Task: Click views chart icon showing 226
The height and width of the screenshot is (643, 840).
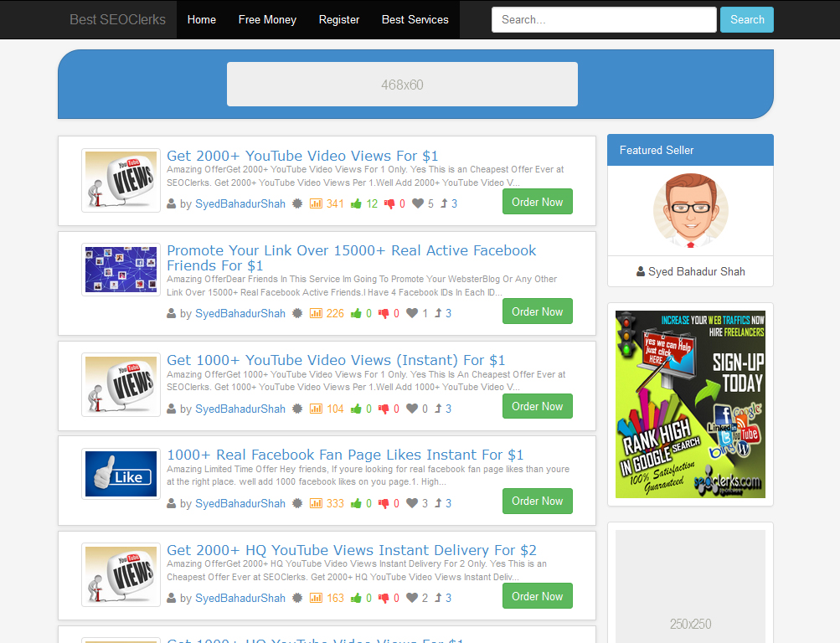Action: pyautogui.click(x=316, y=313)
